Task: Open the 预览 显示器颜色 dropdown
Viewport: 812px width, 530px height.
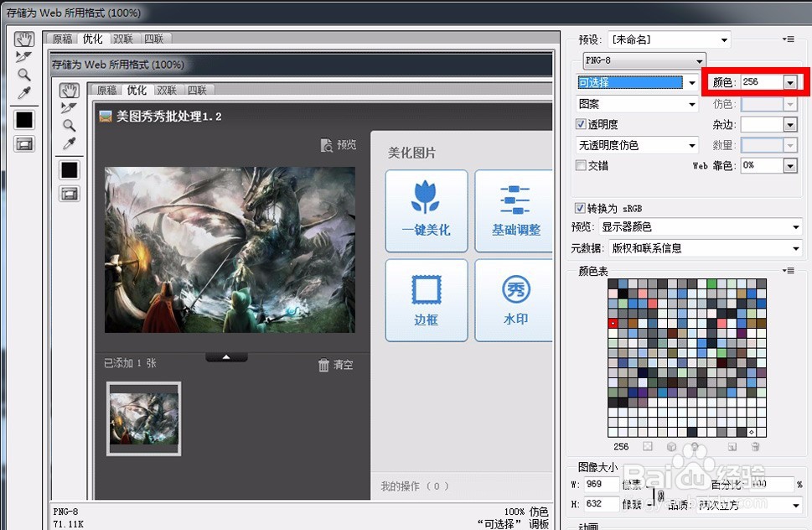Action: tap(701, 227)
